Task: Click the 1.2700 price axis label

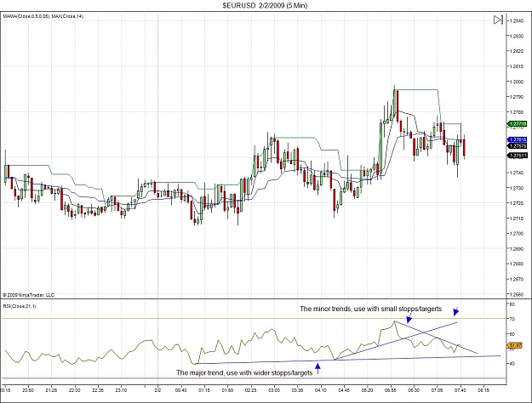Action: (517, 234)
